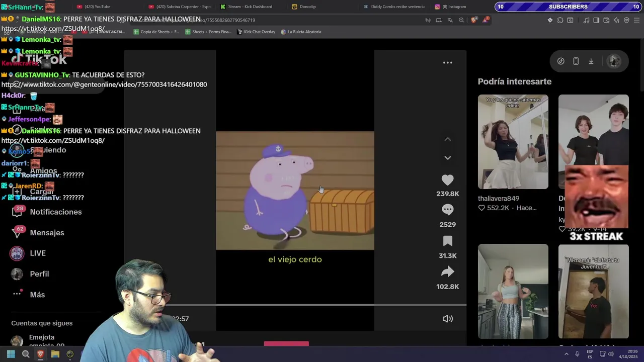
Task: Open Windows taskbar search
Action: coord(26,354)
